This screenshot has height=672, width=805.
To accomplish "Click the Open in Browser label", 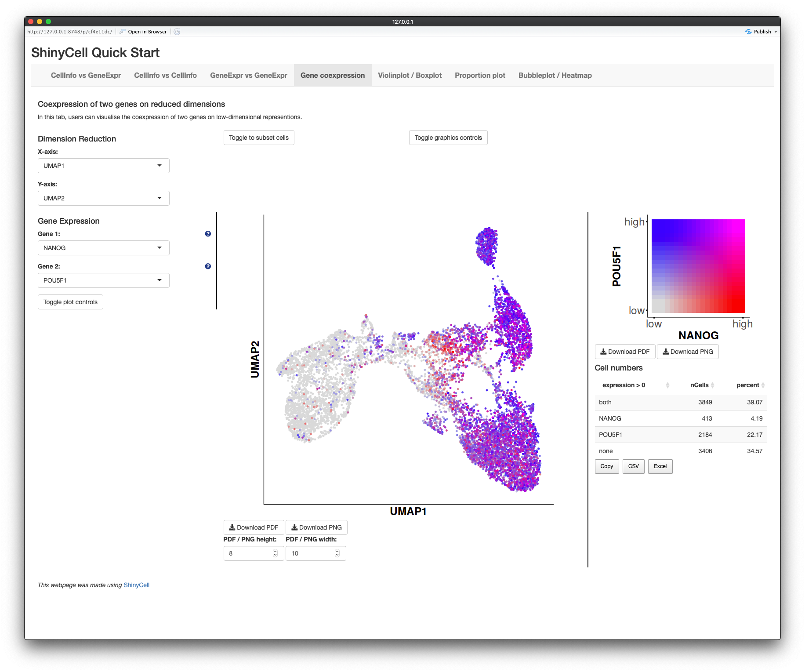I will tap(147, 32).
